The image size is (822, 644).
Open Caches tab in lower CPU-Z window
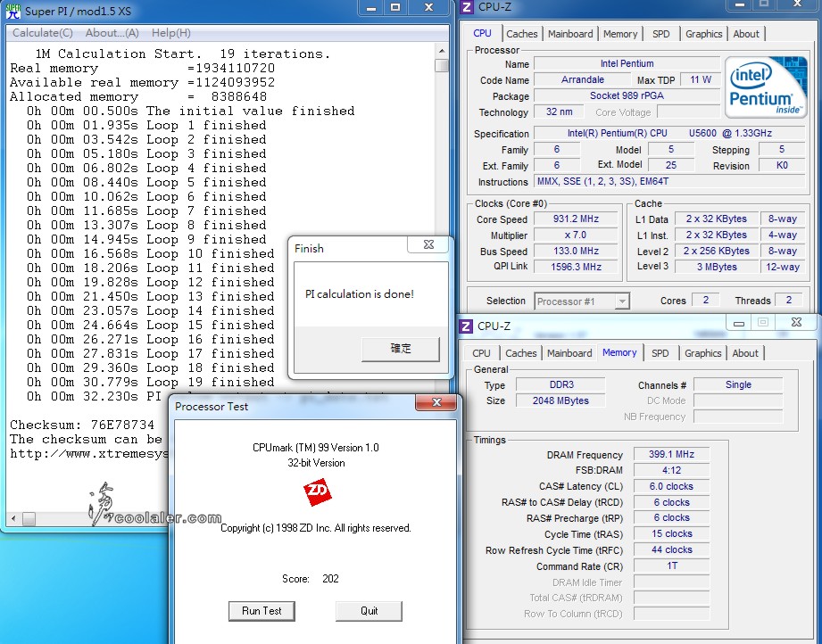(520, 353)
